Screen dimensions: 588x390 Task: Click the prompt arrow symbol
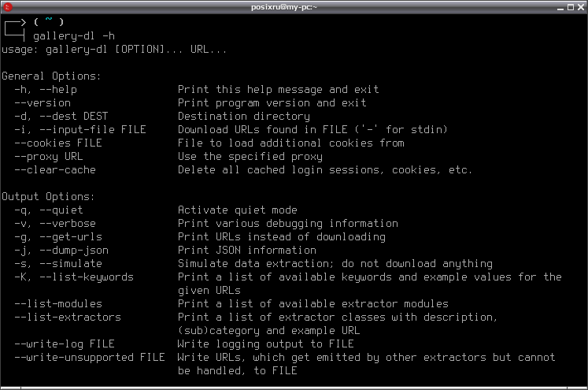click(15, 28)
